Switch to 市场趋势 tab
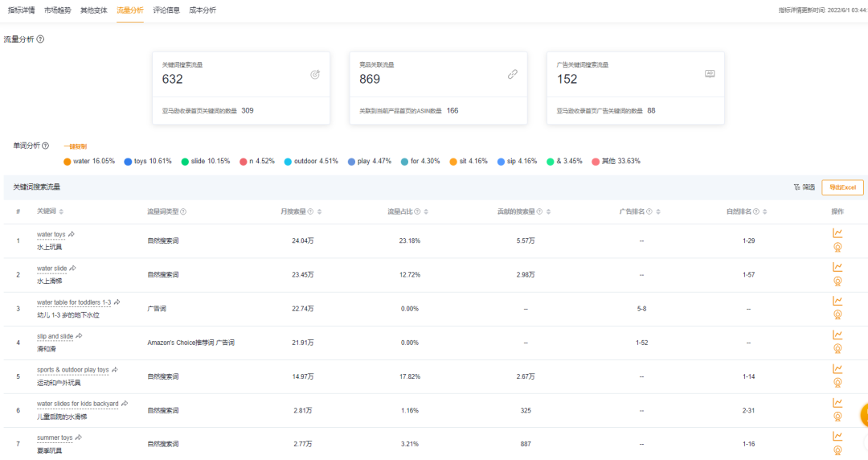The image size is (868, 460). tap(58, 10)
